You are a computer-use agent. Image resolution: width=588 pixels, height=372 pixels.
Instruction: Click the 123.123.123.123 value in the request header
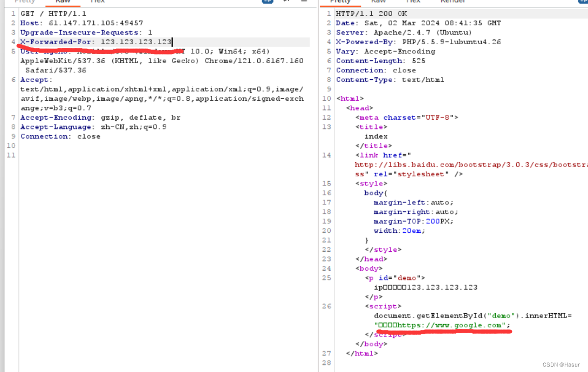point(136,42)
